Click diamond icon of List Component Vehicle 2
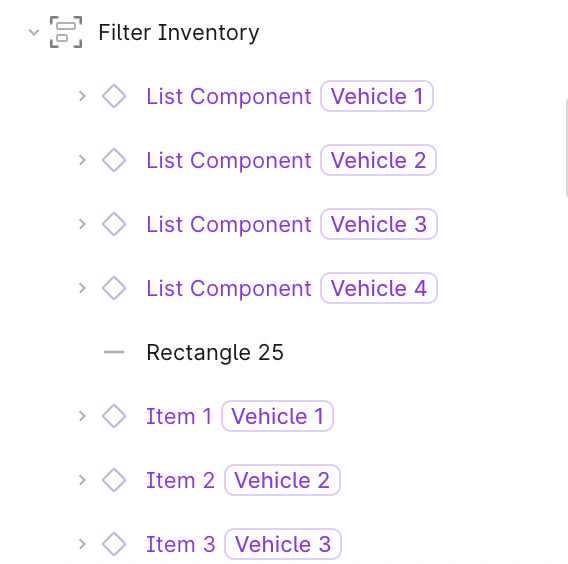The height and width of the screenshot is (564, 568). coord(114,160)
